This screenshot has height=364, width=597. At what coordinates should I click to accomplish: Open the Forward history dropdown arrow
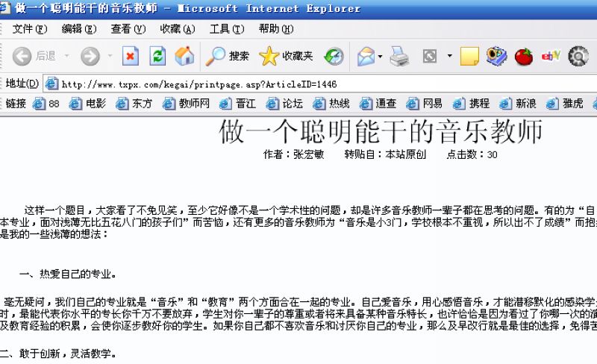(110, 56)
